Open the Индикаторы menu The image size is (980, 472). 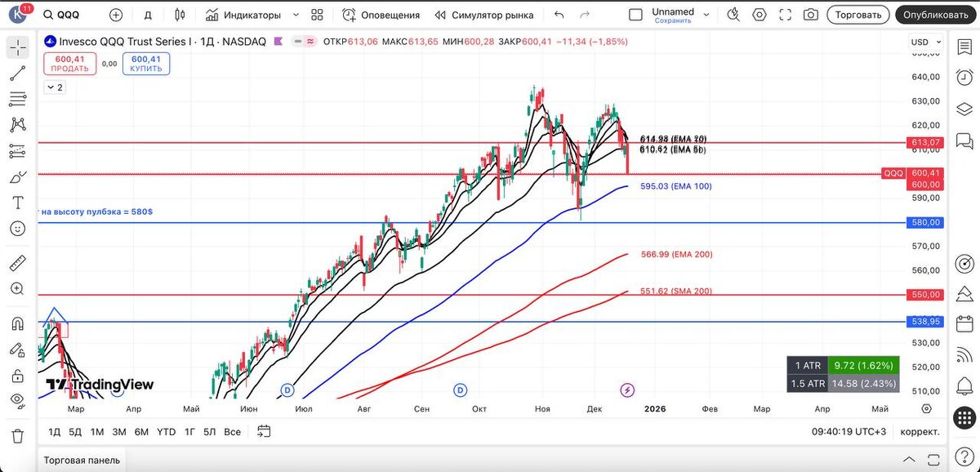point(243,15)
